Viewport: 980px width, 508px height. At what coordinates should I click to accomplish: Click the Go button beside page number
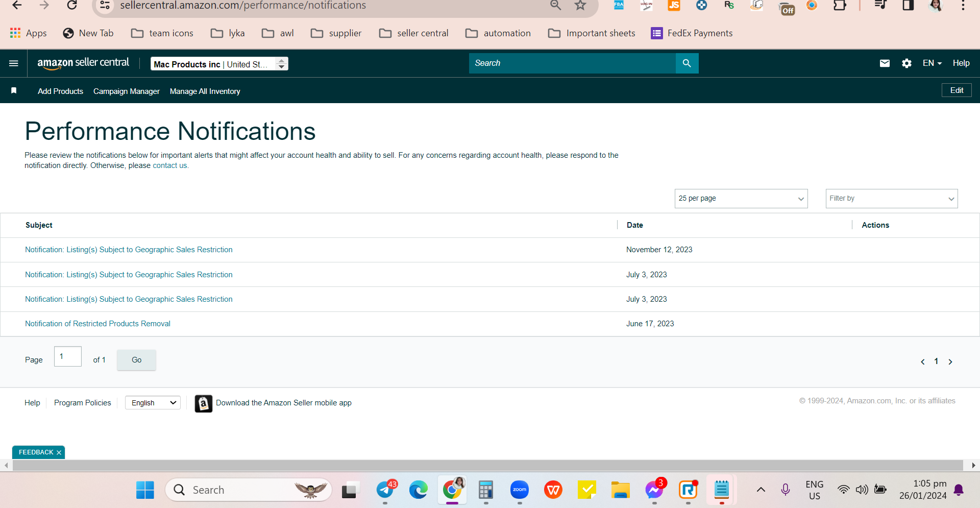[136, 360]
